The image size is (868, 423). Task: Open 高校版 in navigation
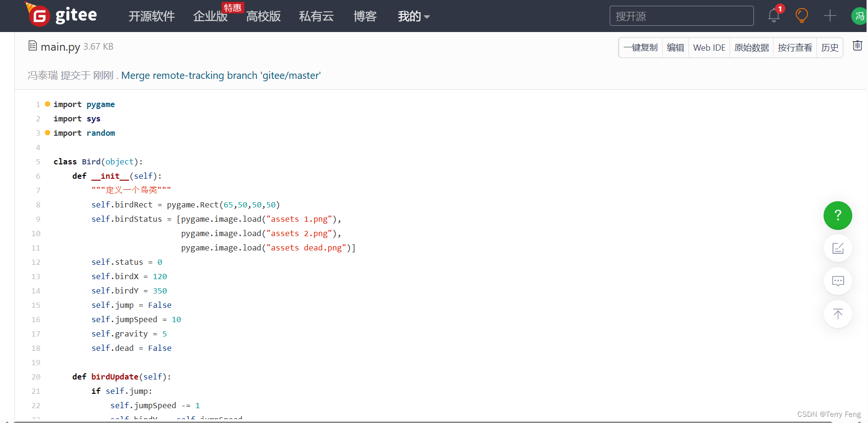(x=263, y=16)
